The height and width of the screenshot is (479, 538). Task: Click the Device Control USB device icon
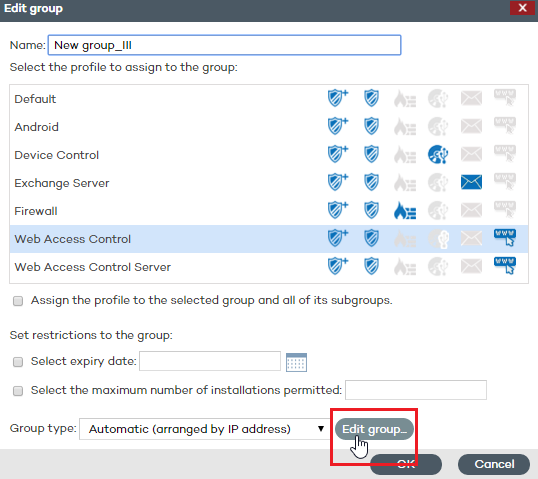tap(438, 154)
